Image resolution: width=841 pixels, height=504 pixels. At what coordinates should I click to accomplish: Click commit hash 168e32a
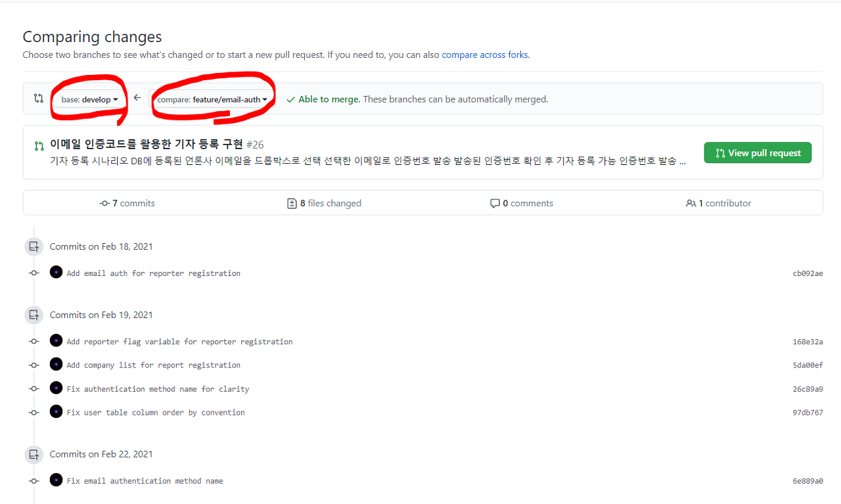pyautogui.click(x=807, y=342)
